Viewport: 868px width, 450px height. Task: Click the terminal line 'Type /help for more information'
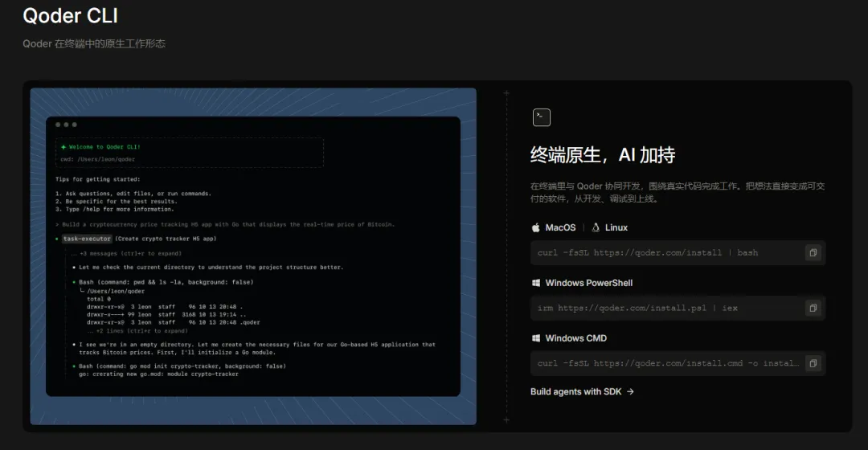tap(115, 209)
